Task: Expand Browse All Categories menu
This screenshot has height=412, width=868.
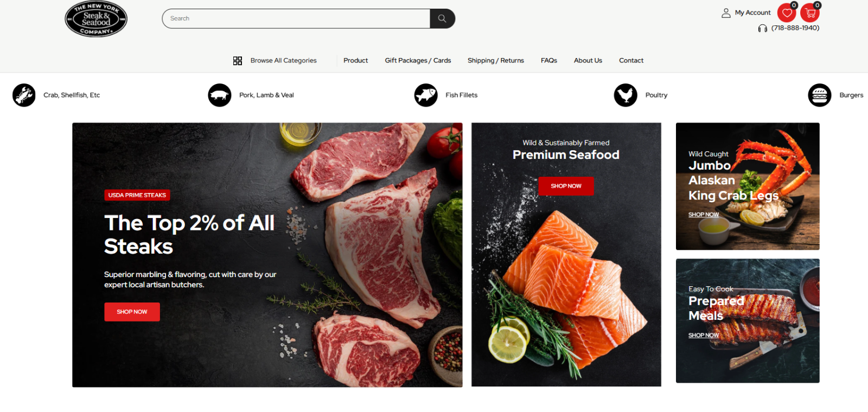Action: point(275,61)
